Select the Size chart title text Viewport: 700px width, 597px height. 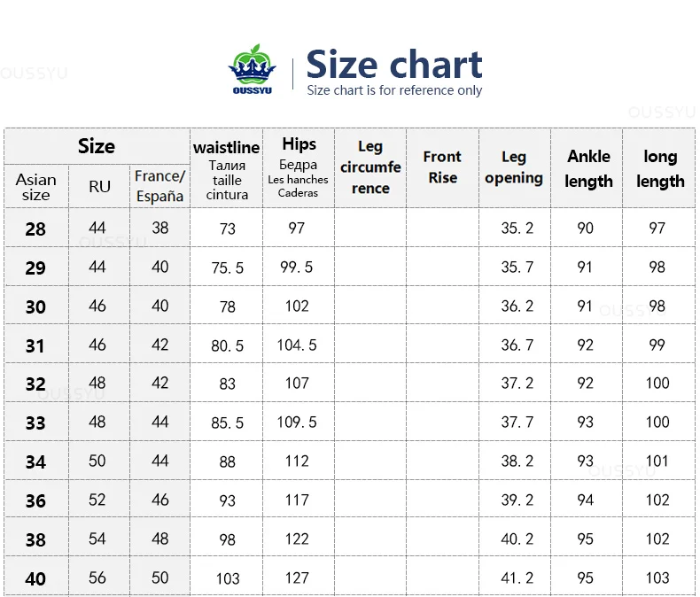click(393, 65)
